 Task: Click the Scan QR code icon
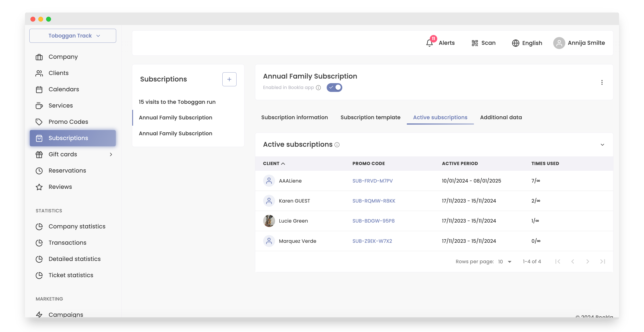point(475,43)
